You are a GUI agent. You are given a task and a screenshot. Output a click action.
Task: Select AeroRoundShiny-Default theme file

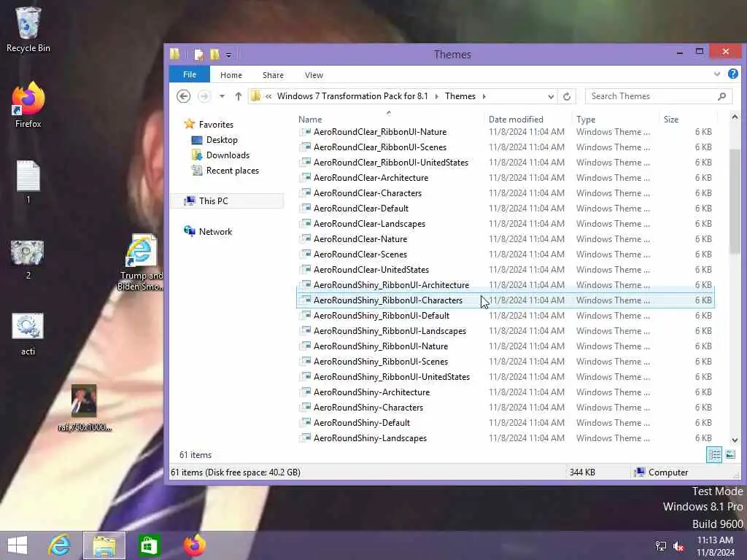[x=505, y=423]
